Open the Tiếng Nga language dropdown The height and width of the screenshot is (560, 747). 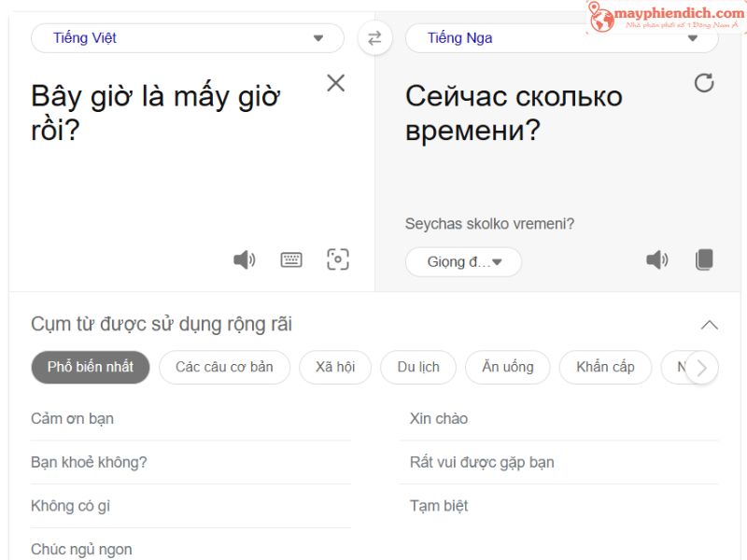coord(560,38)
